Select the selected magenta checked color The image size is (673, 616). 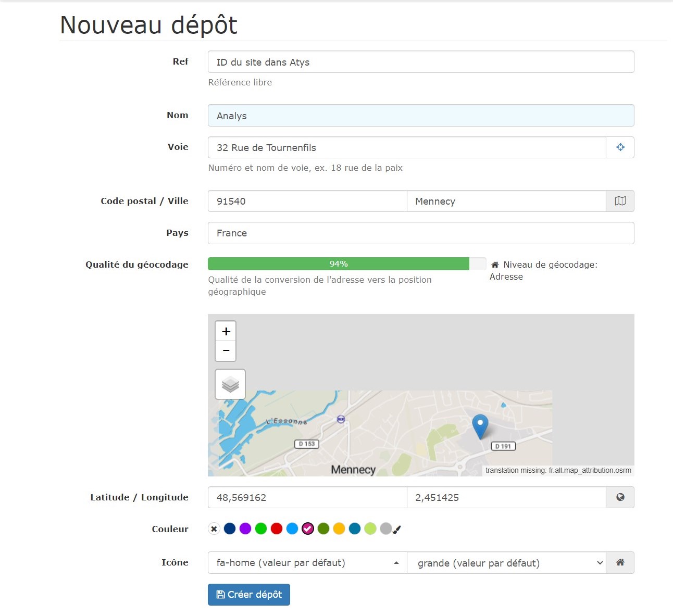(x=308, y=529)
